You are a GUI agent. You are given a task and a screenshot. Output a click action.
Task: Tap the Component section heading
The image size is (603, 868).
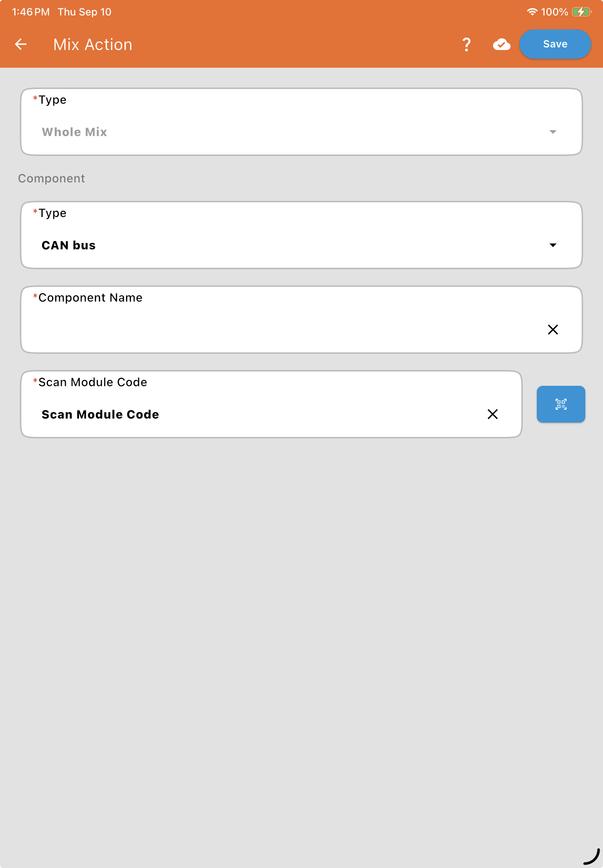tap(51, 178)
